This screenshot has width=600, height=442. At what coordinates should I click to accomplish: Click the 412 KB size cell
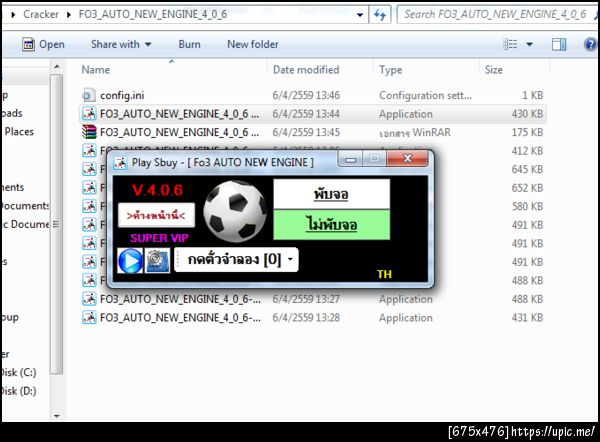[527, 151]
